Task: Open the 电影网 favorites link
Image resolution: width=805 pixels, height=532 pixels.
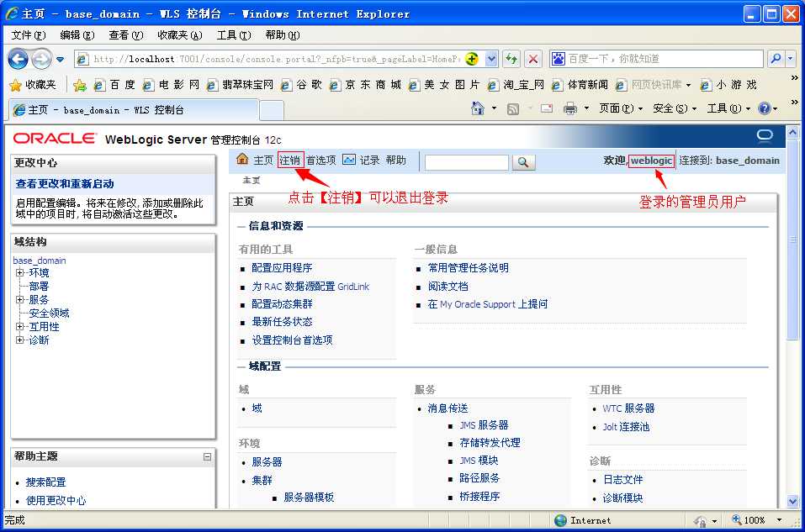Action: point(171,85)
